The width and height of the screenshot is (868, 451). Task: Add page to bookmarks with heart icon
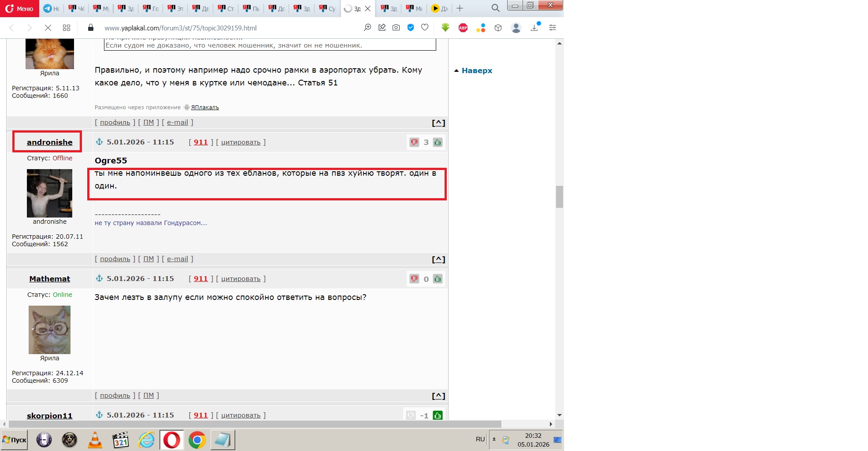pos(425,28)
